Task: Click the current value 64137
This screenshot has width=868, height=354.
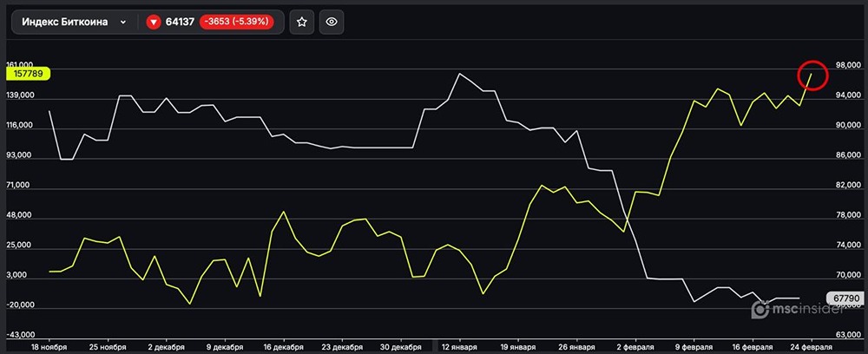Action: tap(179, 23)
